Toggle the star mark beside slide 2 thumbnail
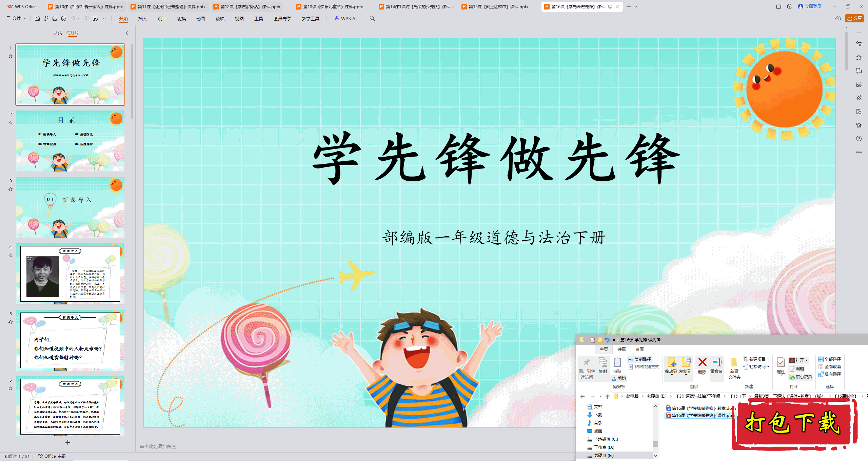Screen dimensions: 868x461 pos(11,123)
